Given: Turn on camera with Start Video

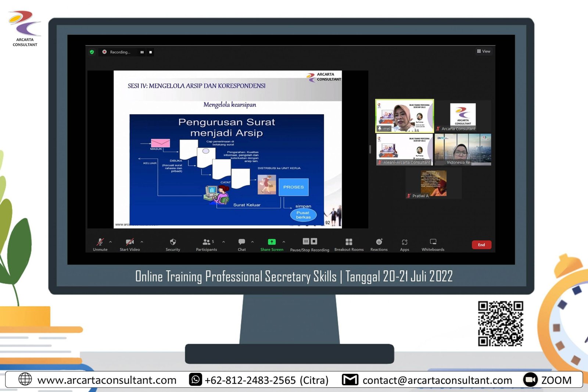Looking at the screenshot, I should [130, 242].
